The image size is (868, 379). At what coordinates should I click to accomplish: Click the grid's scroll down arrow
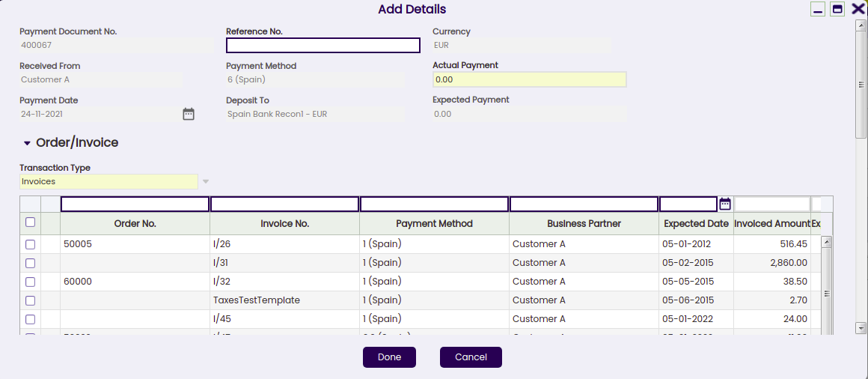[827, 329]
